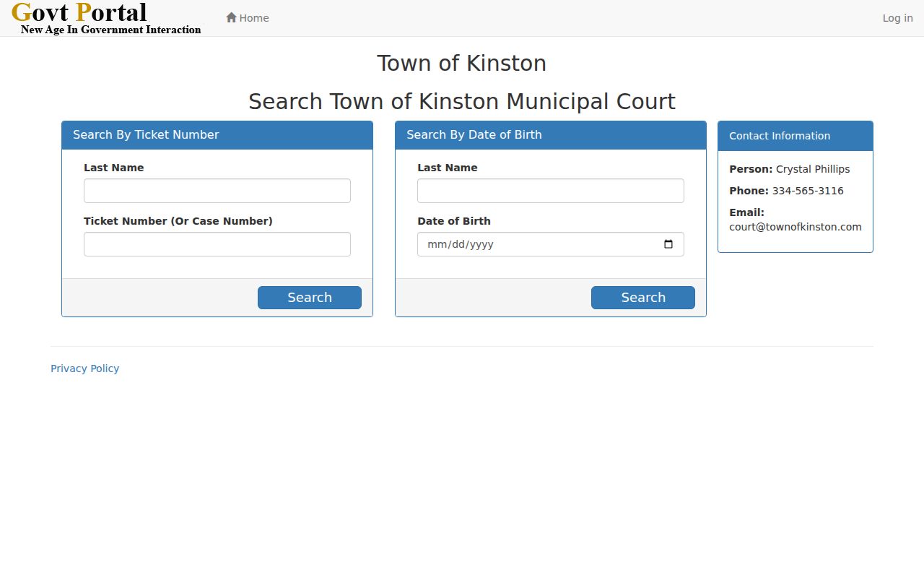Click Search Town of Kinston Municipal Court heading
Screen dimensions: 924x578
pyautogui.click(x=462, y=102)
